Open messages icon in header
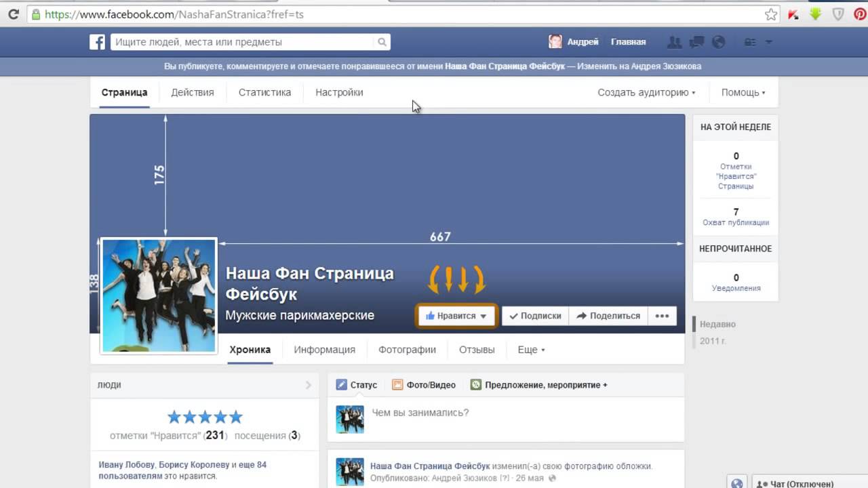Image resolution: width=868 pixels, height=488 pixels. [696, 42]
